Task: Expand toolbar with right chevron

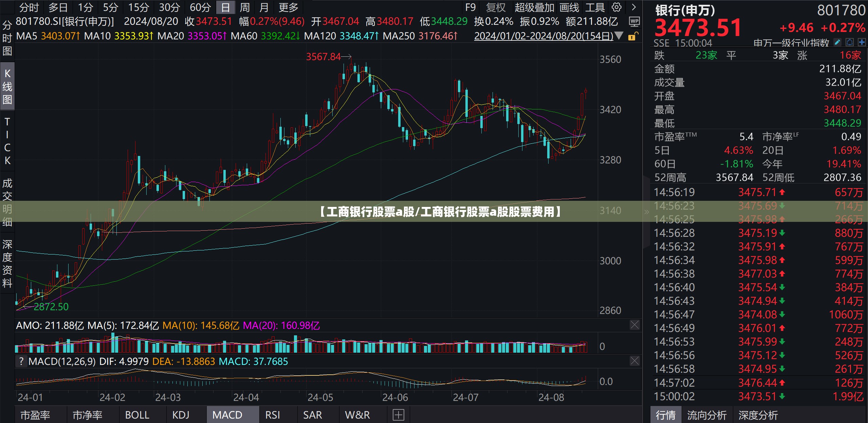Action: tap(633, 7)
